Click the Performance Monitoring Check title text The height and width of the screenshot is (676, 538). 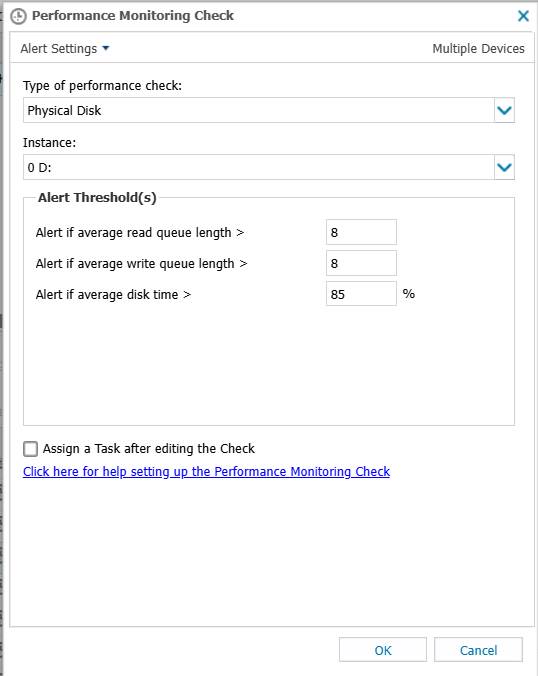pos(133,16)
